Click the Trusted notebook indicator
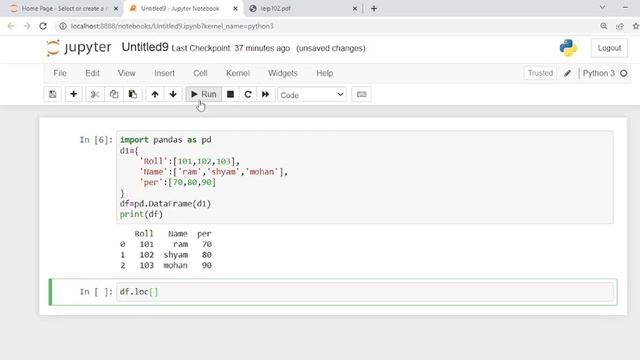The width and height of the screenshot is (640, 360). coord(540,73)
